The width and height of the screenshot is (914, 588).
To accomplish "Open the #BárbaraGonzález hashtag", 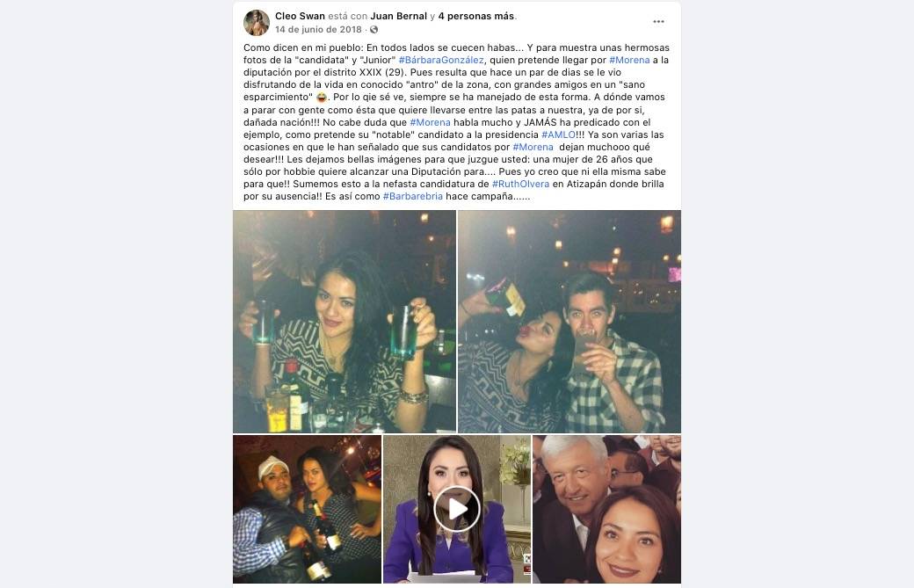I will tap(441, 60).
